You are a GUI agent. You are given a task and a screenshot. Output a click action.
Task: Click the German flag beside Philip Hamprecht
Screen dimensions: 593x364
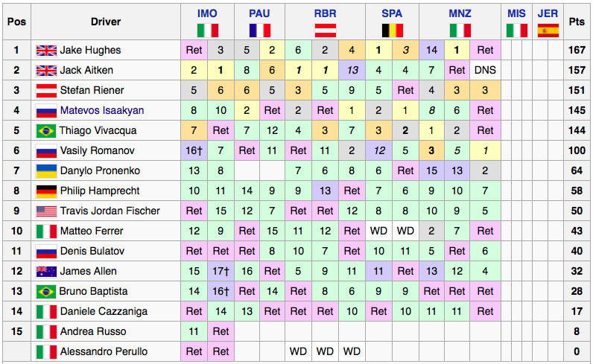46,191
